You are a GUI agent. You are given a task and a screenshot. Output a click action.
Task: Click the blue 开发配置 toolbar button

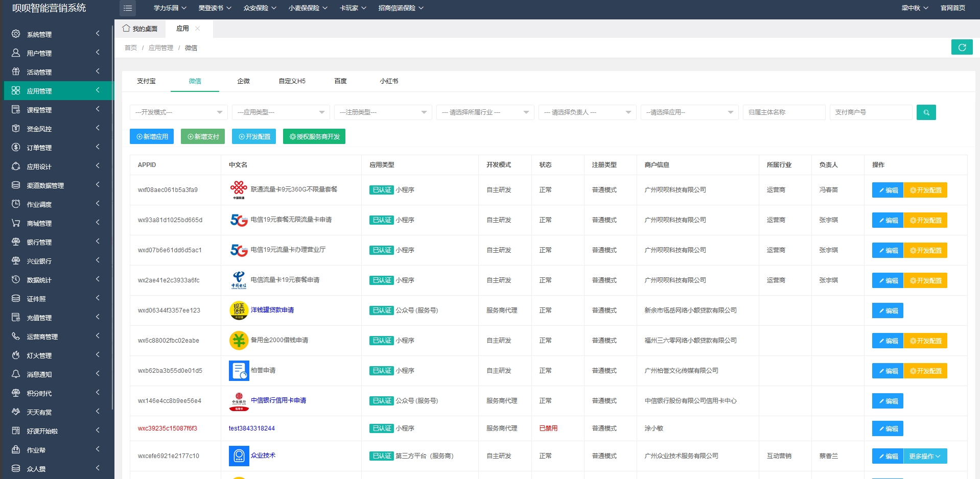(x=254, y=137)
